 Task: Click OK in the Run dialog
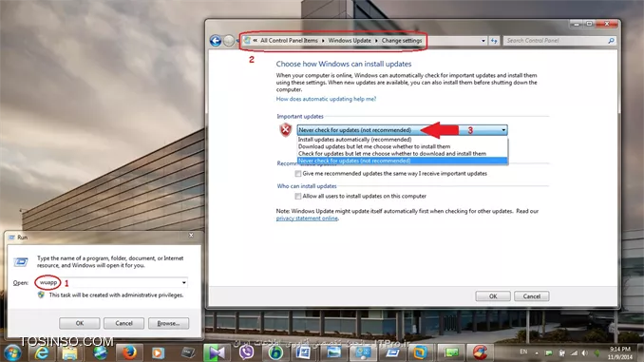click(79, 323)
